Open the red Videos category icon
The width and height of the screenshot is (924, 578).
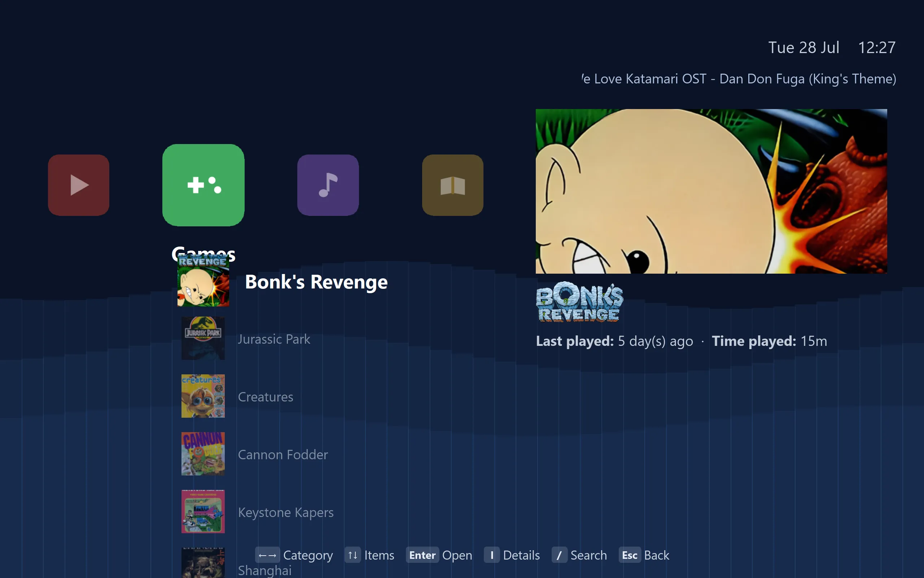[79, 185]
